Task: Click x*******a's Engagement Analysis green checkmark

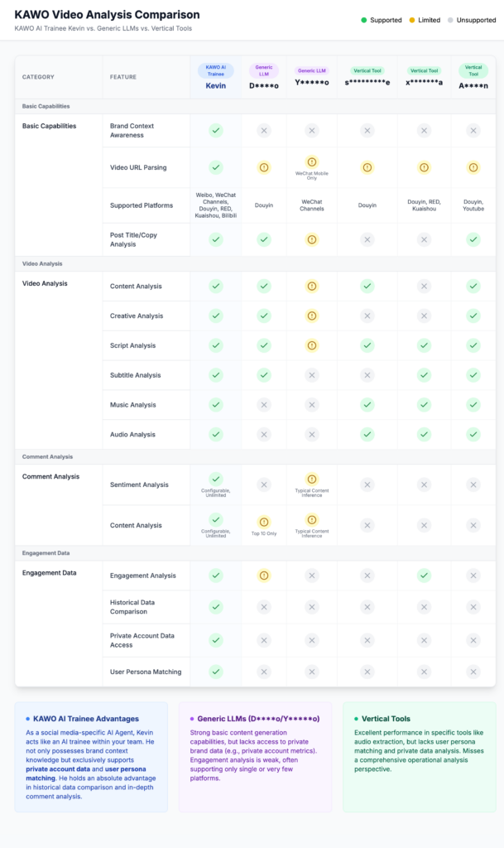Action: (x=424, y=575)
